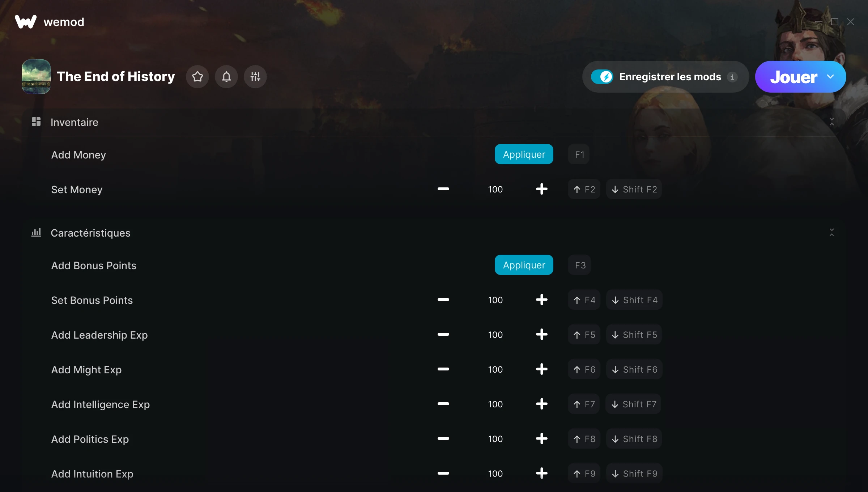Click Appliquer for Add Money
The width and height of the screenshot is (868, 492).
coord(524,154)
